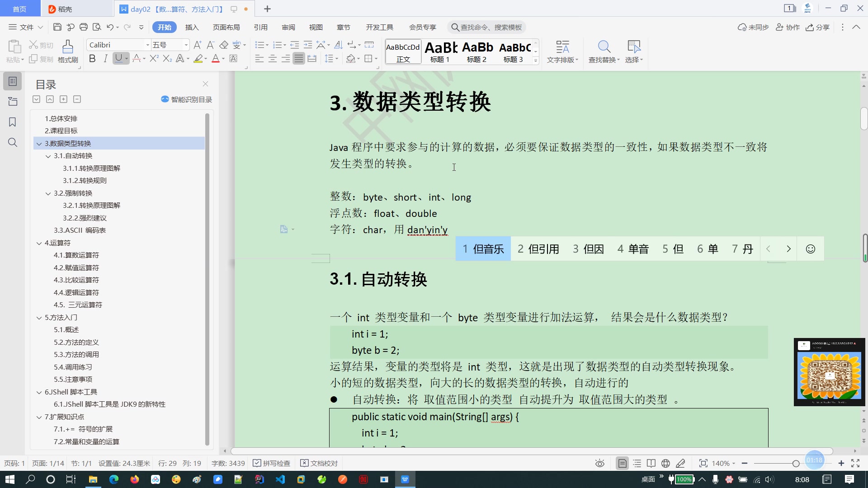Select IME candidate 单音
Screen dimensions: 868x488
633,249
